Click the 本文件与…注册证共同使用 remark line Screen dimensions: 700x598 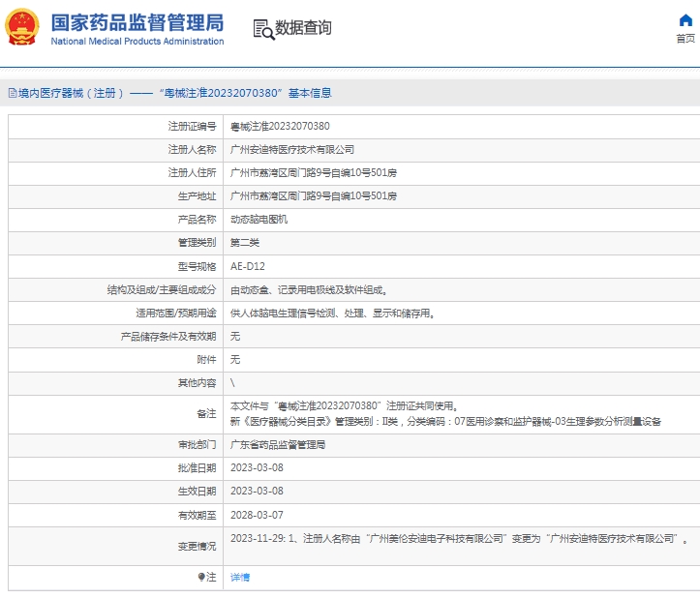(345, 406)
